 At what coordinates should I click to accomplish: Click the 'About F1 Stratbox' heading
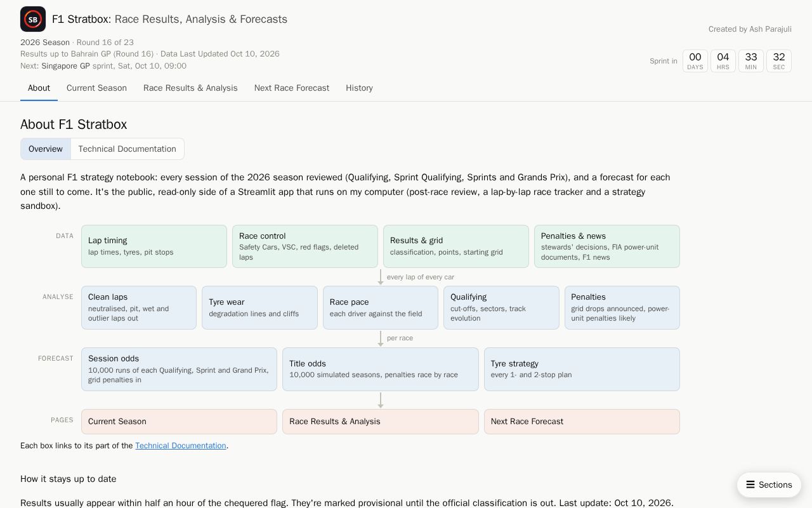[x=74, y=124]
